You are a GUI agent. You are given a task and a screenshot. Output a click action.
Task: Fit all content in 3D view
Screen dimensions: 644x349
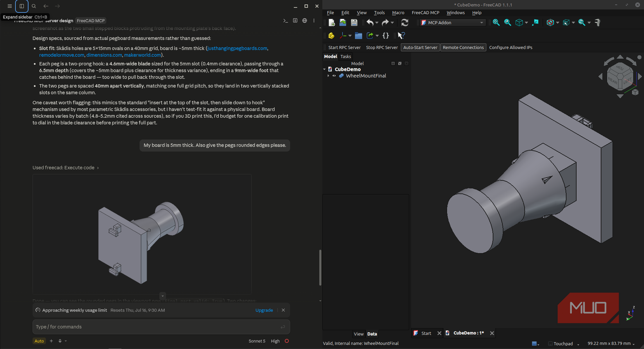pos(496,23)
